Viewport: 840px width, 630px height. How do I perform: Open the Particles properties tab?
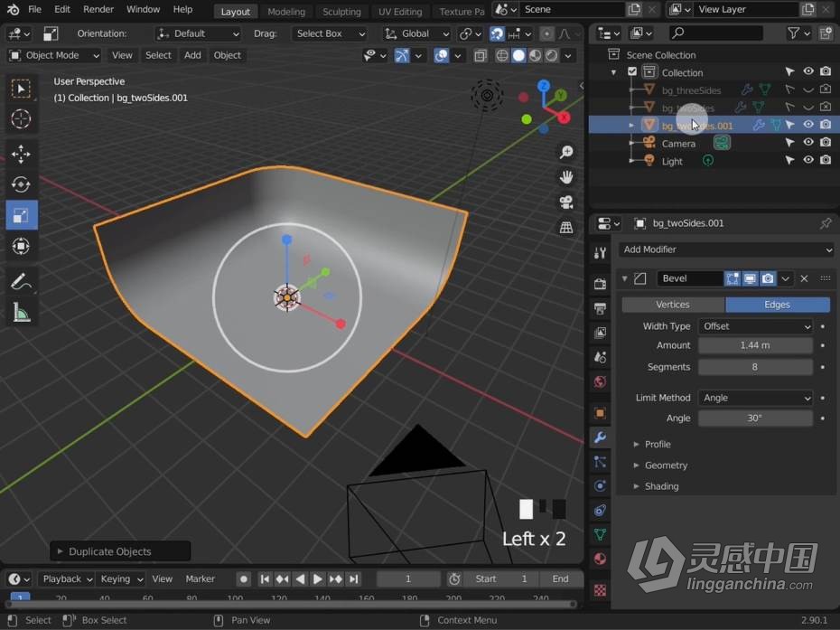[600, 462]
